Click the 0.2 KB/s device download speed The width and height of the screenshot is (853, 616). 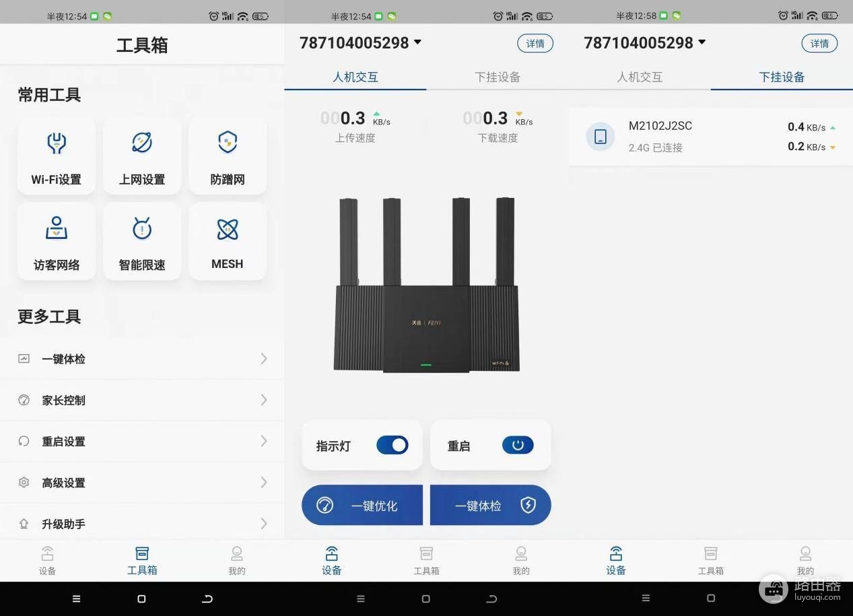(812, 147)
